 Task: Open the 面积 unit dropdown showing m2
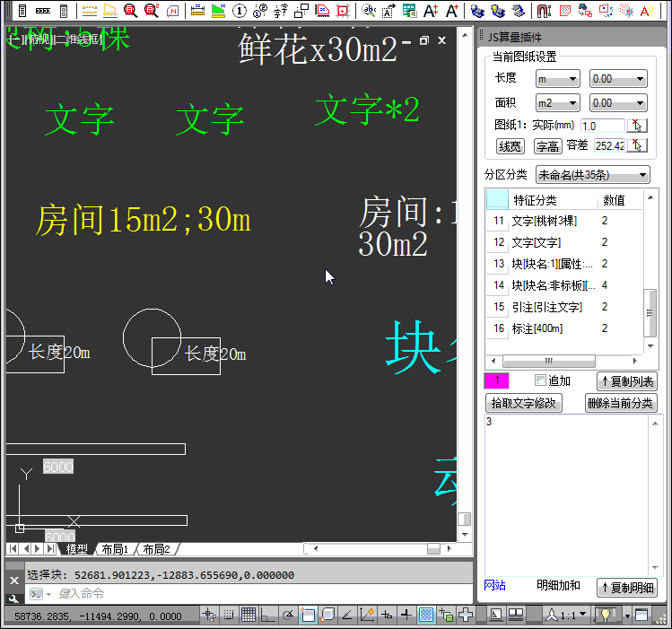coord(557,103)
